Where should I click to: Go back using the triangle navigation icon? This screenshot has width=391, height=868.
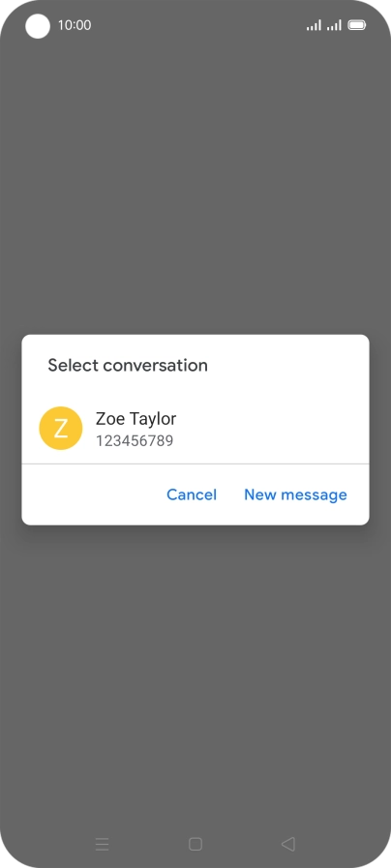pyautogui.click(x=288, y=844)
